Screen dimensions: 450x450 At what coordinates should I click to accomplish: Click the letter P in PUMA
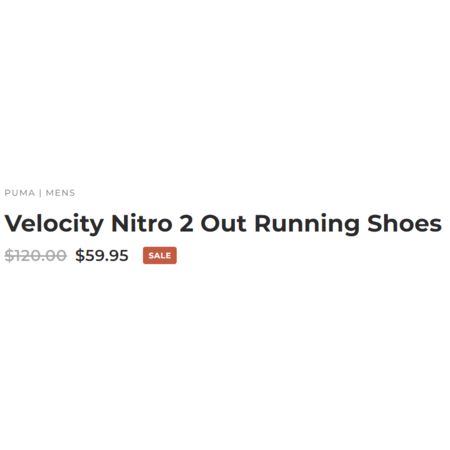[x=7, y=193]
